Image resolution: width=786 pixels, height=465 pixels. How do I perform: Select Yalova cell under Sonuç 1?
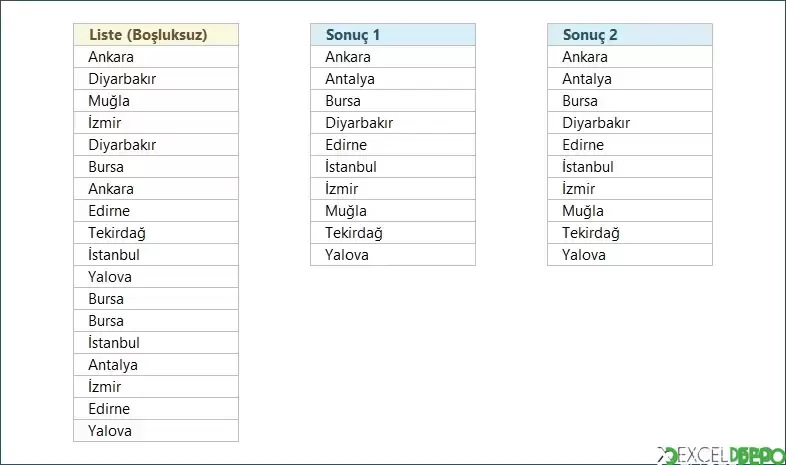point(393,255)
